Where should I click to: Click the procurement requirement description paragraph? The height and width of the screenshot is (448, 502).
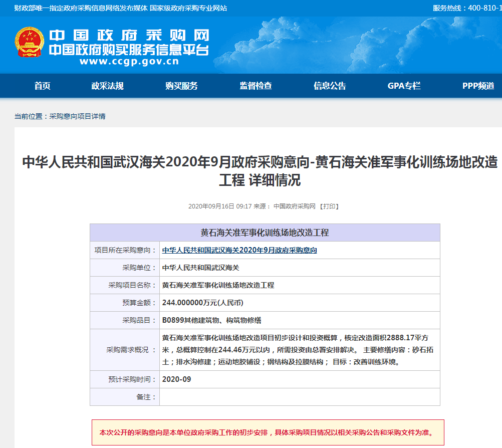pos(298,350)
